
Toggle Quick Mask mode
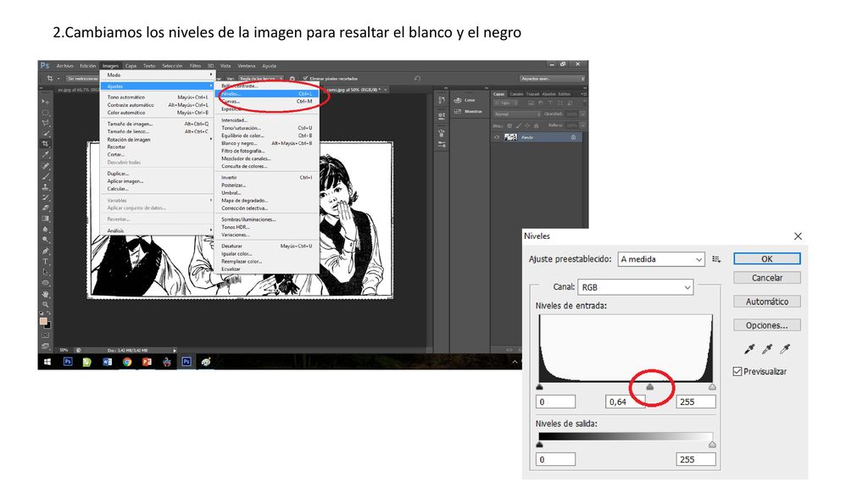pos(46,335)
